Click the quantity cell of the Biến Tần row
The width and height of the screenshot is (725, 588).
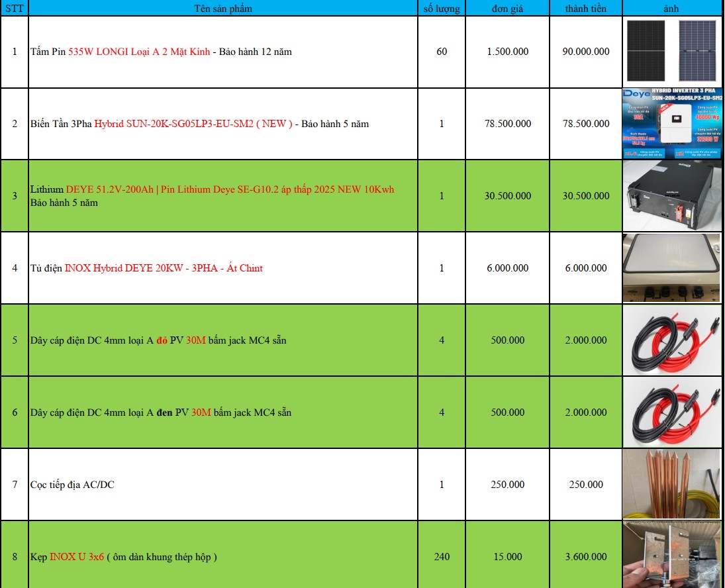click(442, 124)
